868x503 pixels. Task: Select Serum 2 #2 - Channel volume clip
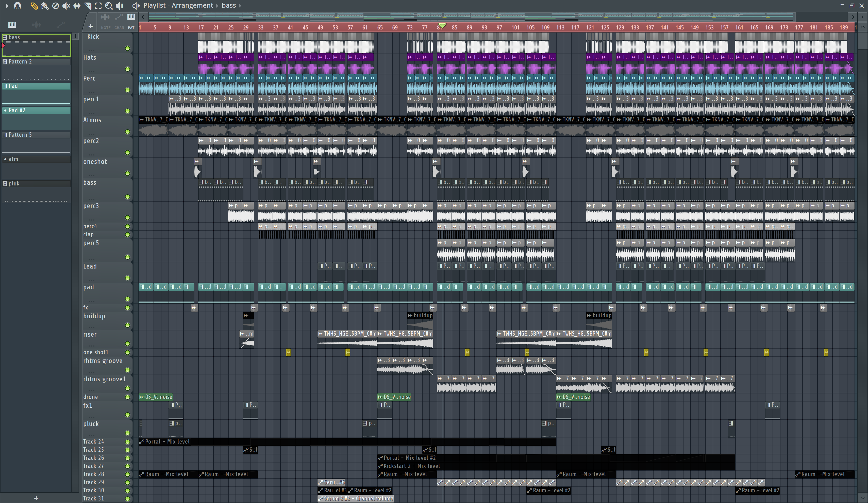point(356,498)
